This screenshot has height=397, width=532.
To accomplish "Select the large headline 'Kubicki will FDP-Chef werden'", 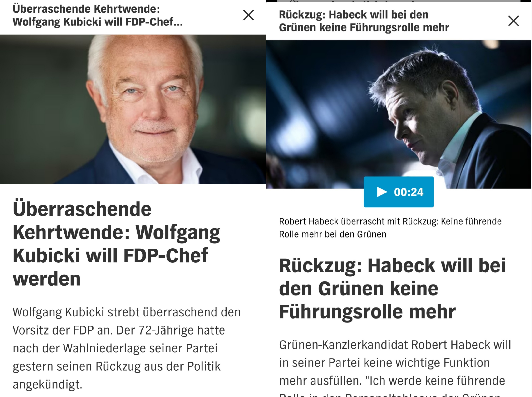I will [x=110, y=267].
